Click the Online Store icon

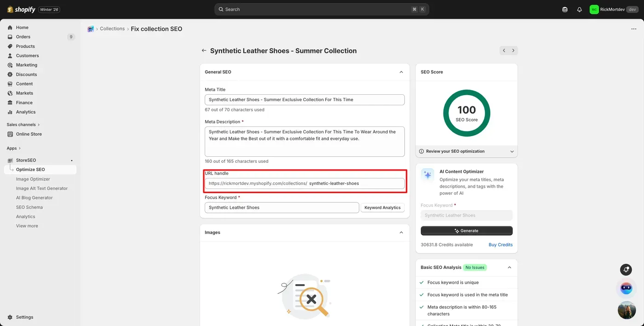(10, 134)
